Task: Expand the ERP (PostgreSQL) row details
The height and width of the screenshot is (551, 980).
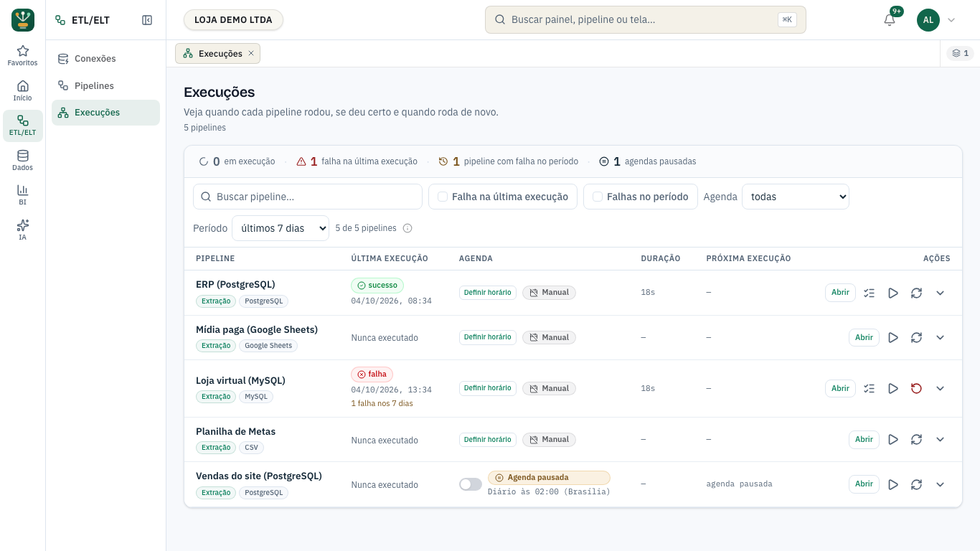Action: point(940,293)
